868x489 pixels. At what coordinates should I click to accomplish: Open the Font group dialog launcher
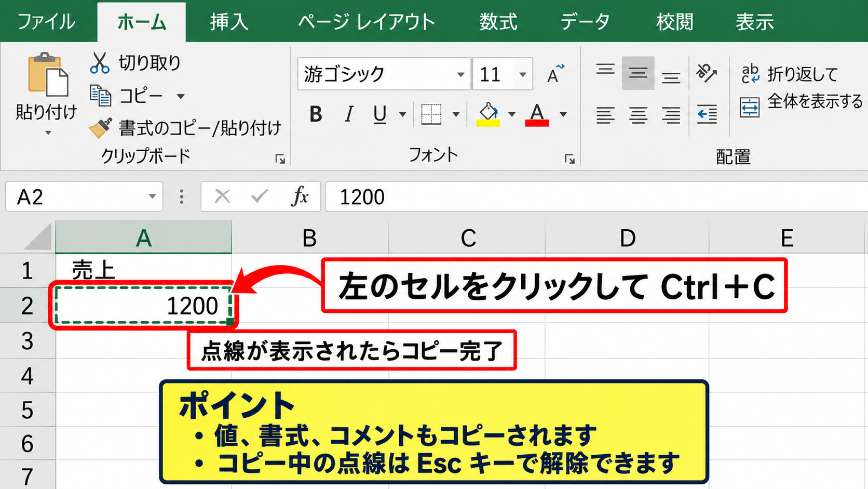(569, 160)
